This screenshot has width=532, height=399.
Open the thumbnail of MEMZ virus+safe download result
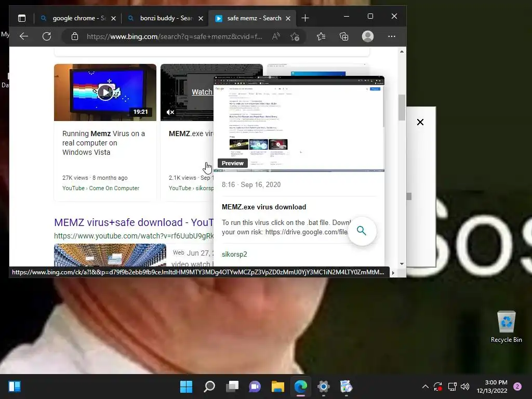[110, 255]
